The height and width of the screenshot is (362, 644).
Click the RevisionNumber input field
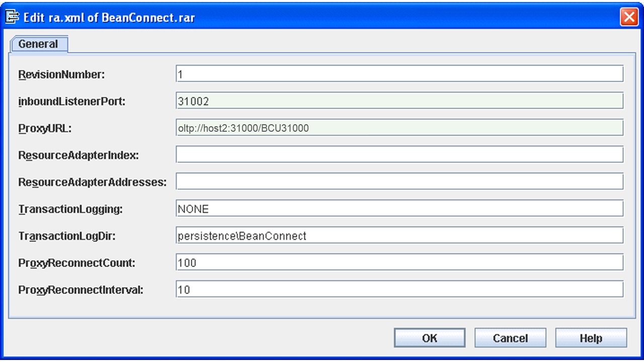[x=399, y=74]
